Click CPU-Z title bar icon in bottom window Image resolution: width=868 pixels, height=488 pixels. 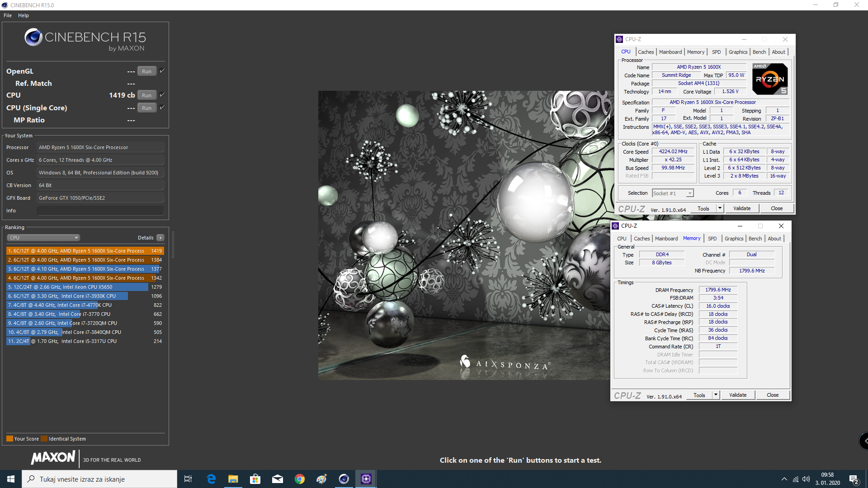click(x=615, y=226)
